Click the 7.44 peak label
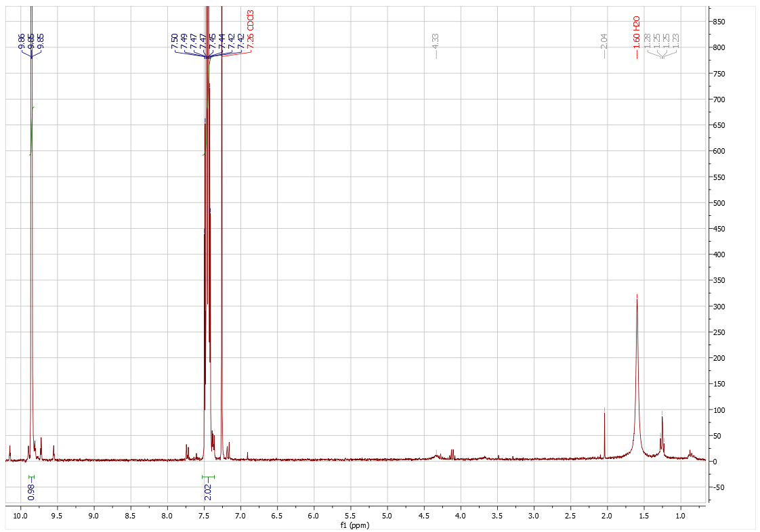760x532 pixels. (x=221, y=41)
